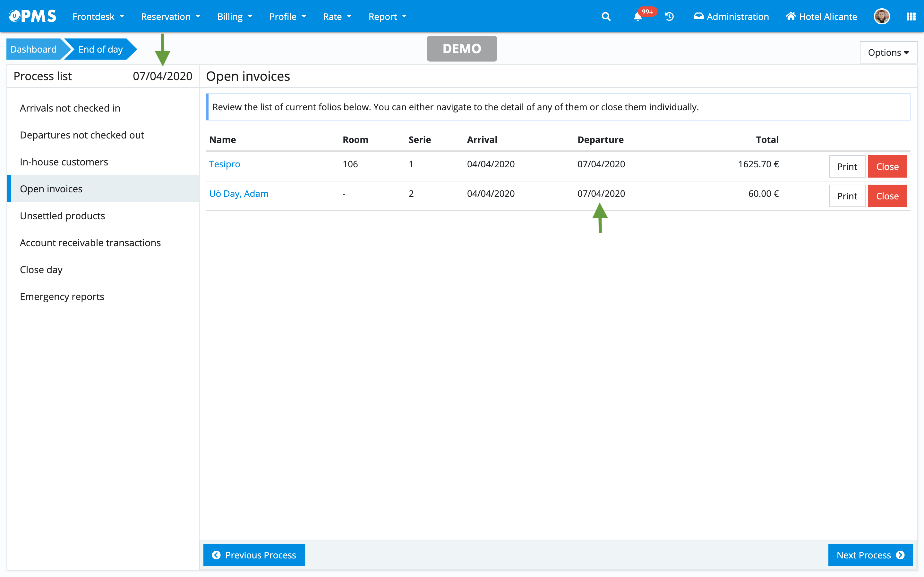Close the Uò Day, Adam invoice

(887, 196)
